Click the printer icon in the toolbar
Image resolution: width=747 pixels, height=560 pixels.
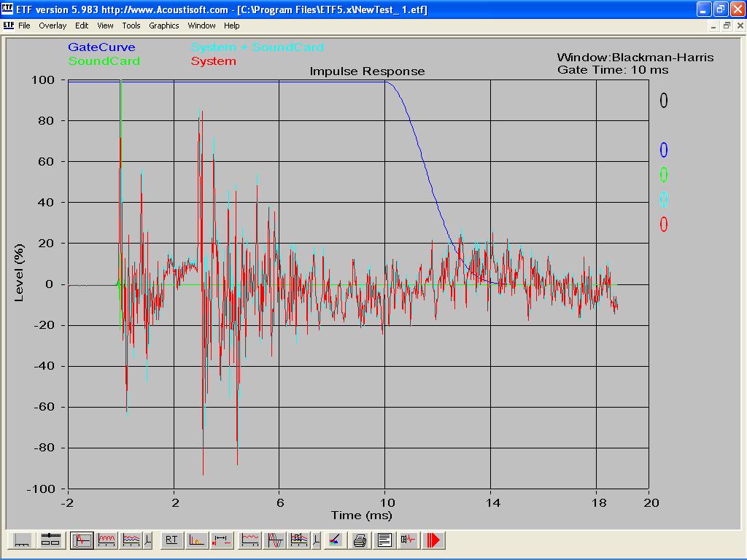tap(360, 540)
